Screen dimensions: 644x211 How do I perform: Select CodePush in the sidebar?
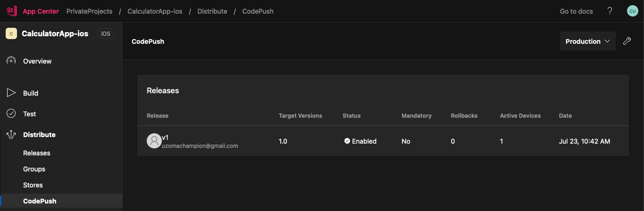(x=61, y=201)
